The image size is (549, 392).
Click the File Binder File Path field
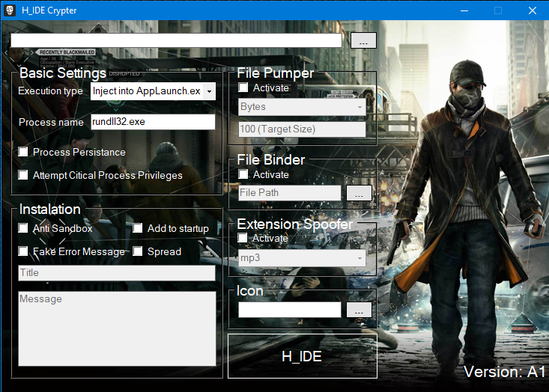click(290, 193)
